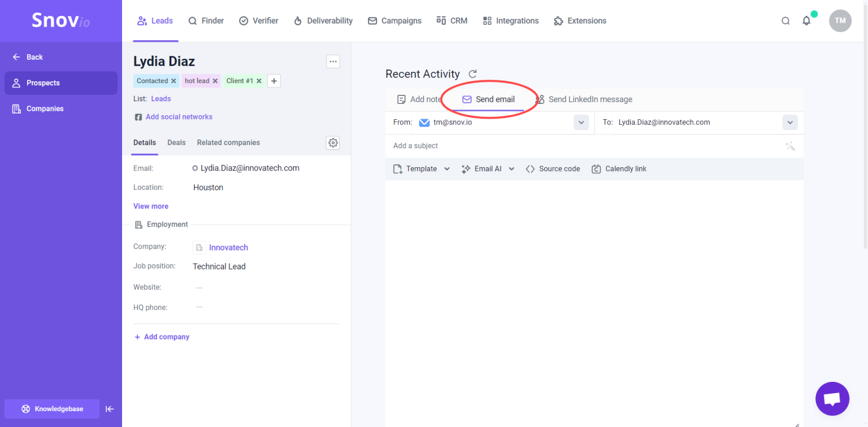Expand View more details
The width and height of the screenshot is (868, 427).
pos(151,206)
